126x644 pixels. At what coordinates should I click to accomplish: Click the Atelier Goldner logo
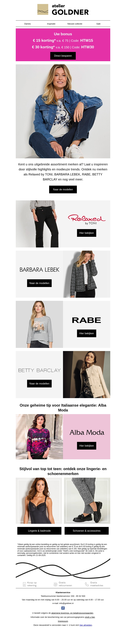pos(63,10)
